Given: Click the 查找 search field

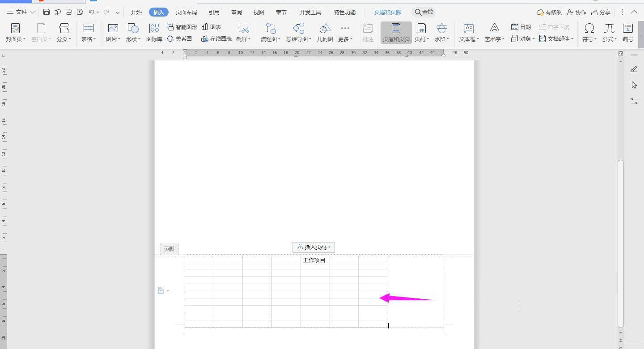Looking at the screenshot, I should [423, 12].
